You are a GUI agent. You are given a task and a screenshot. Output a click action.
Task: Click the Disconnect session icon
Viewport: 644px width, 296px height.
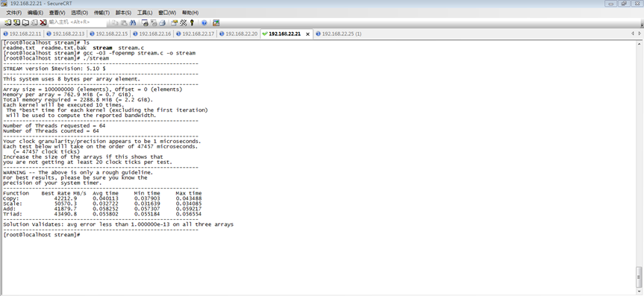(43, 22)
